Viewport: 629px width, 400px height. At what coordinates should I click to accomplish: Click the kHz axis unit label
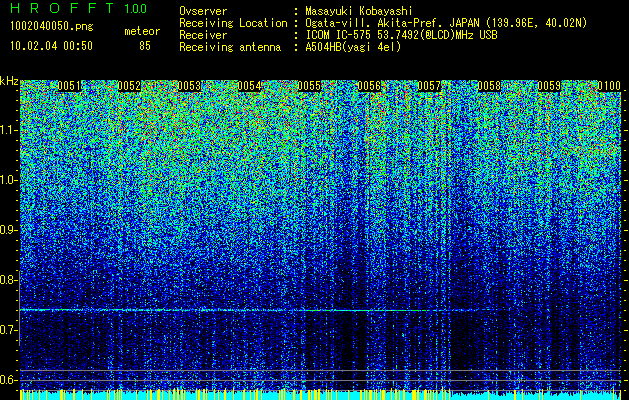coord(9,81)
